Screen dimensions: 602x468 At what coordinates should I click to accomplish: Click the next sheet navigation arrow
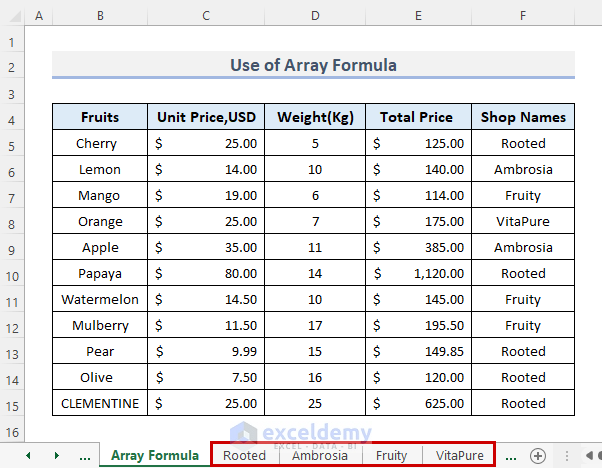click(x=56, y=455)
